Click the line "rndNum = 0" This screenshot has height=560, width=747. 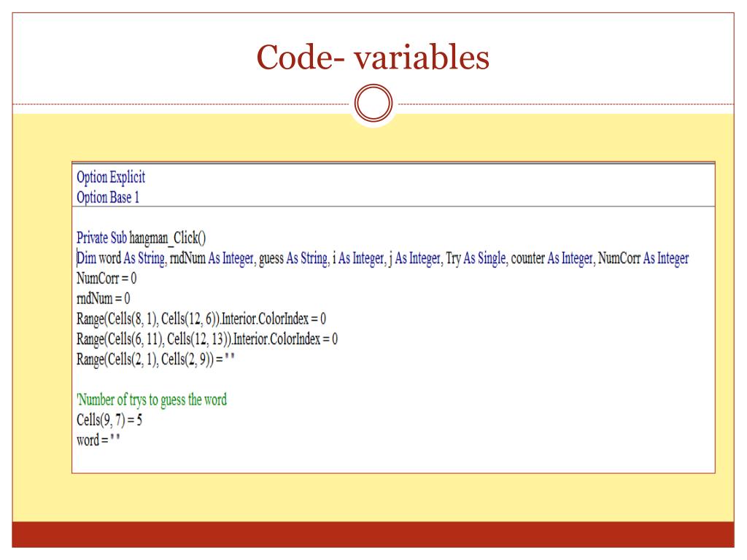[x=103, y=298]
